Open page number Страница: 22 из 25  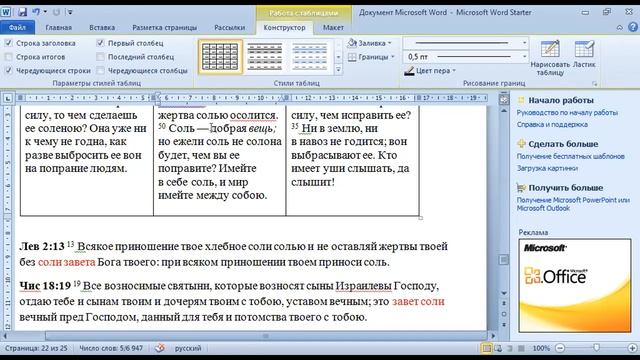36,348
